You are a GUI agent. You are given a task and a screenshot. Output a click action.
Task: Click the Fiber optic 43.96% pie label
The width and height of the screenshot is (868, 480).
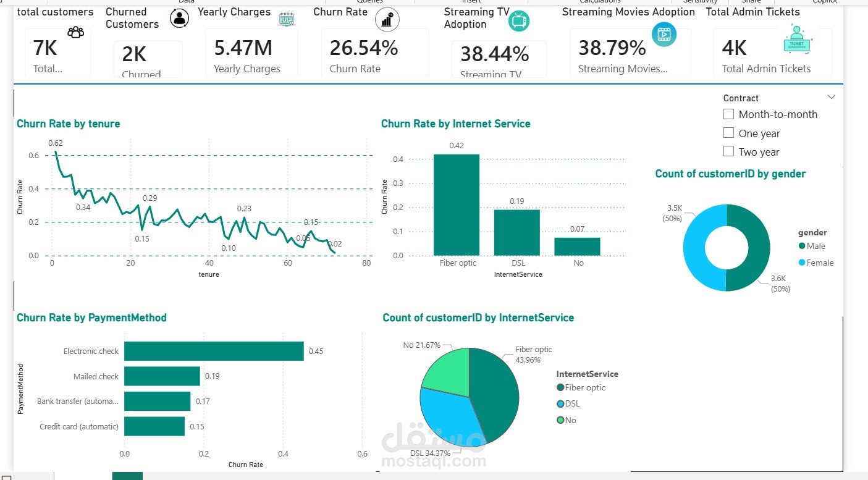point(534,355)
